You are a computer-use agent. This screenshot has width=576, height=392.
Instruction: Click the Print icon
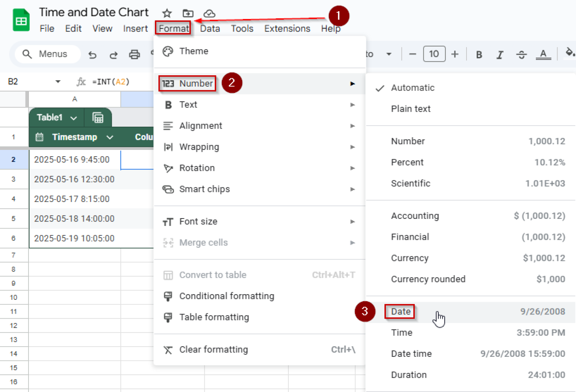click(x=134, y=54)
